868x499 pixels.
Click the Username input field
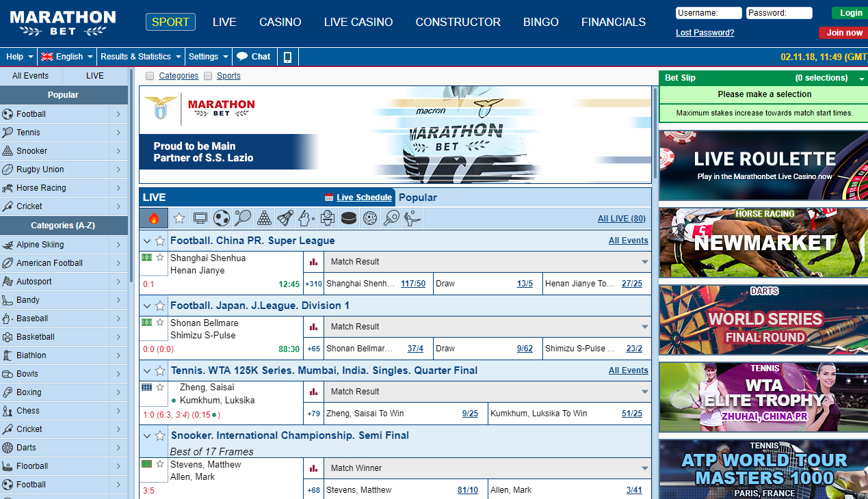pyautogui.click(x=709, y=13)
